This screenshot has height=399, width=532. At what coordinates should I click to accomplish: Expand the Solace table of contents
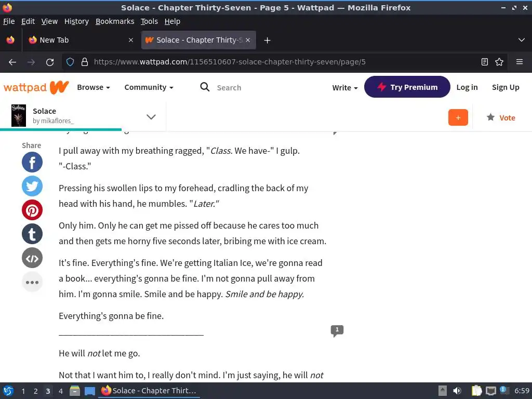tap(151, 117)
